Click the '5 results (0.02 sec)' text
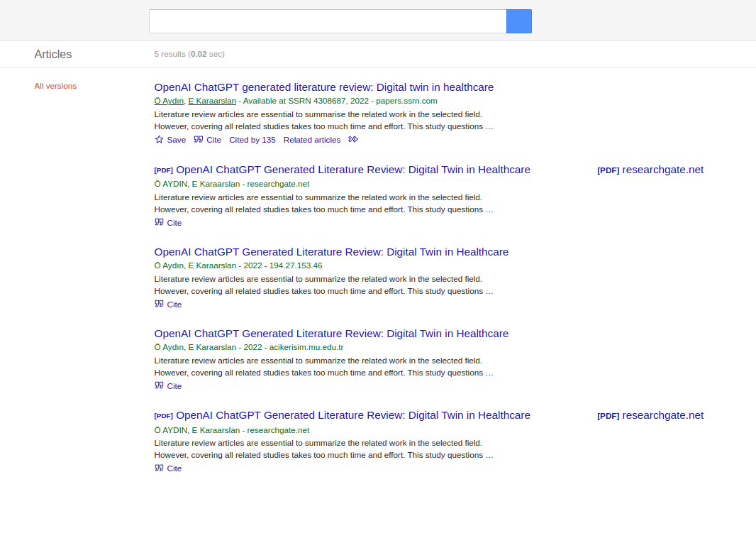Viewport: 756px width, 543px height. click(189, 54)
